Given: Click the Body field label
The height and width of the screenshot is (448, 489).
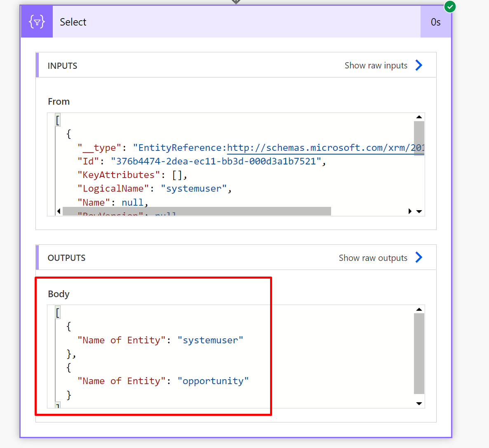Looking at the screenshot, I should (59, 294).
